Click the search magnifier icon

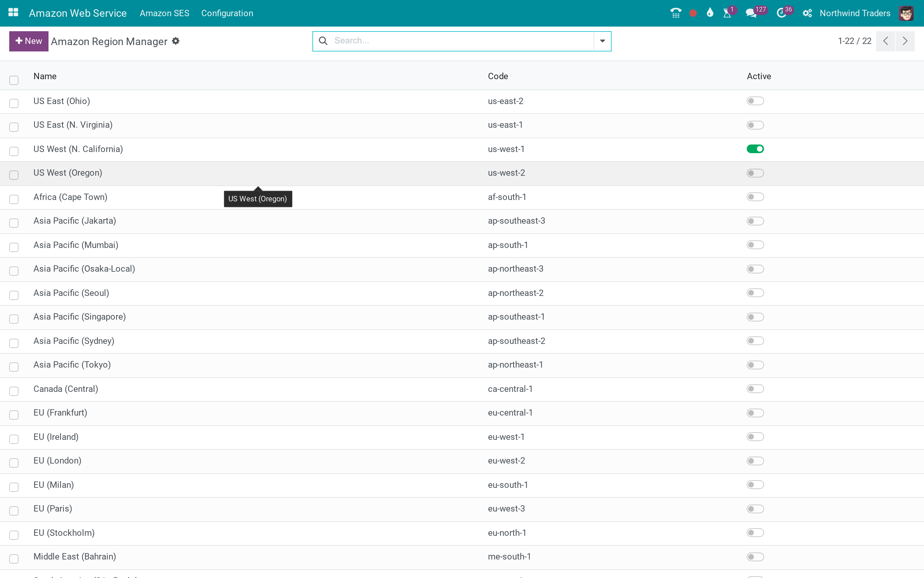tap(323, 40)
